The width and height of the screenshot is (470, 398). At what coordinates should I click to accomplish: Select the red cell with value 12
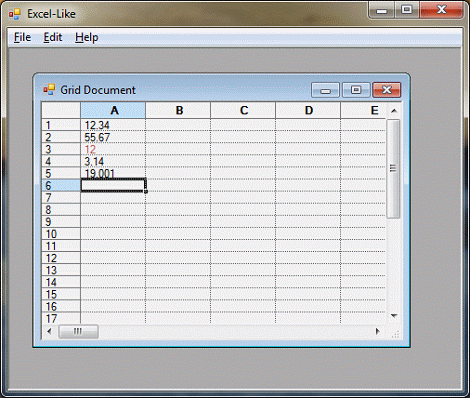pos(113,149)
